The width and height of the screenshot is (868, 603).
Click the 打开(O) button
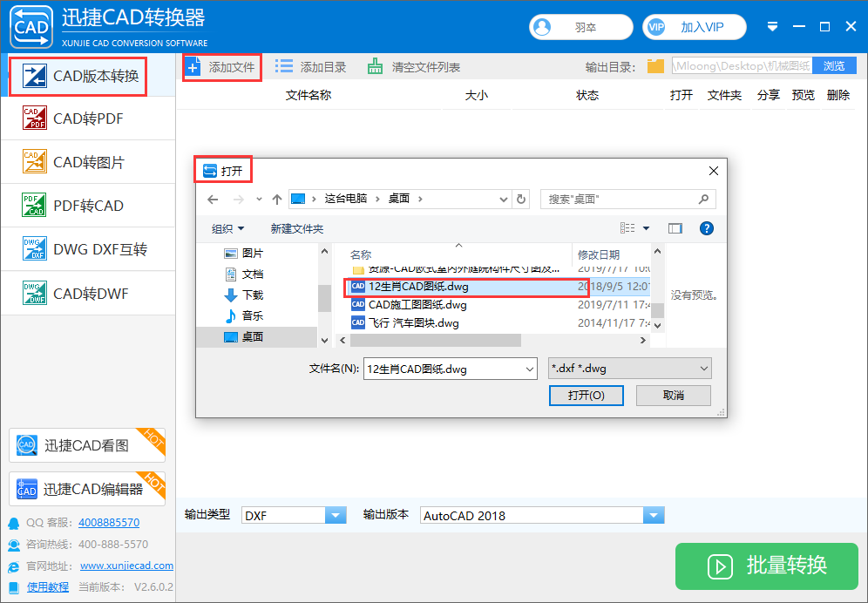(x=587, y=396)
